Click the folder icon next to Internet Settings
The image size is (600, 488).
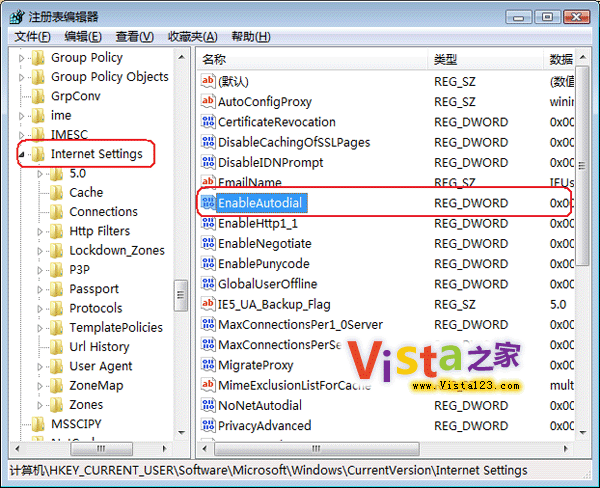(38, 154)
